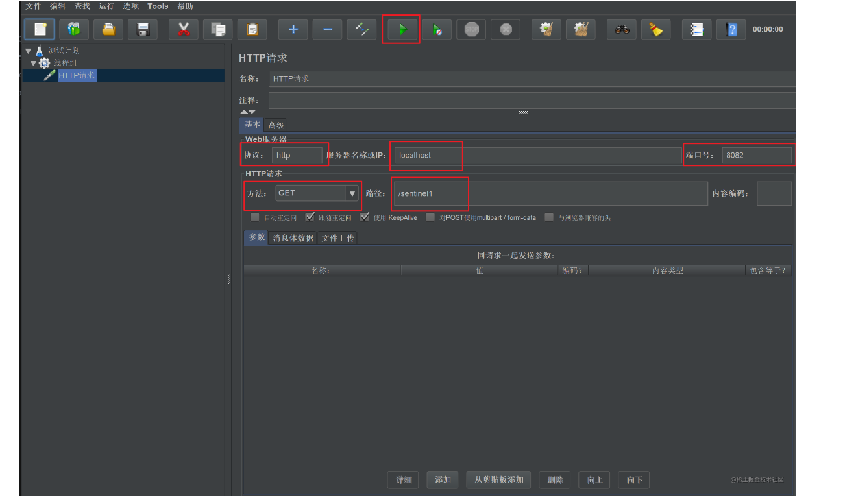Click the thread group gear icon in tree
Screen dimensions: 856x504
44,63
